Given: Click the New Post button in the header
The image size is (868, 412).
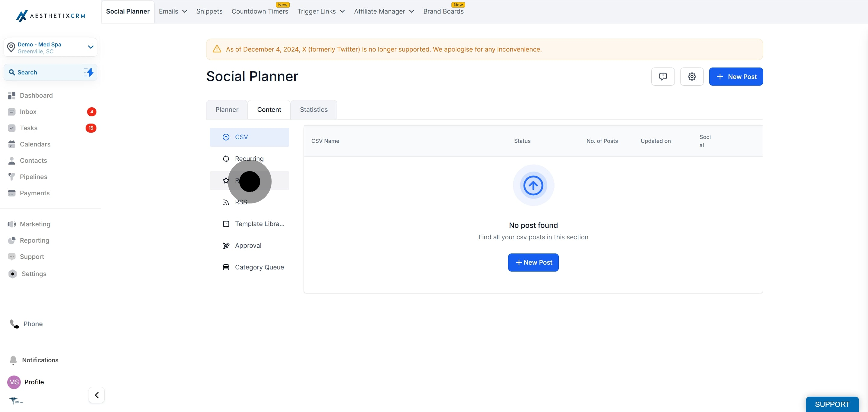Looking at the screenshot, I should coord(736,77).
